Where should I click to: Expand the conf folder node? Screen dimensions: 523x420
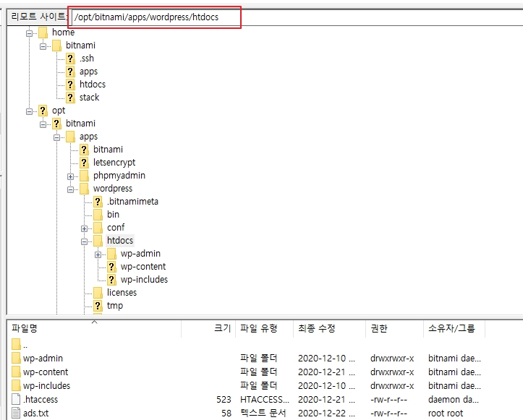coord(85,228)
